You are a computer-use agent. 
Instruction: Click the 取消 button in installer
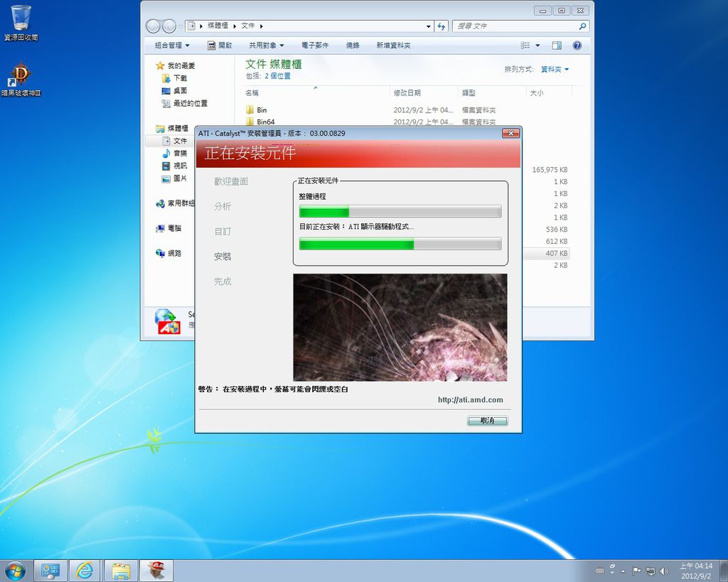487,421
